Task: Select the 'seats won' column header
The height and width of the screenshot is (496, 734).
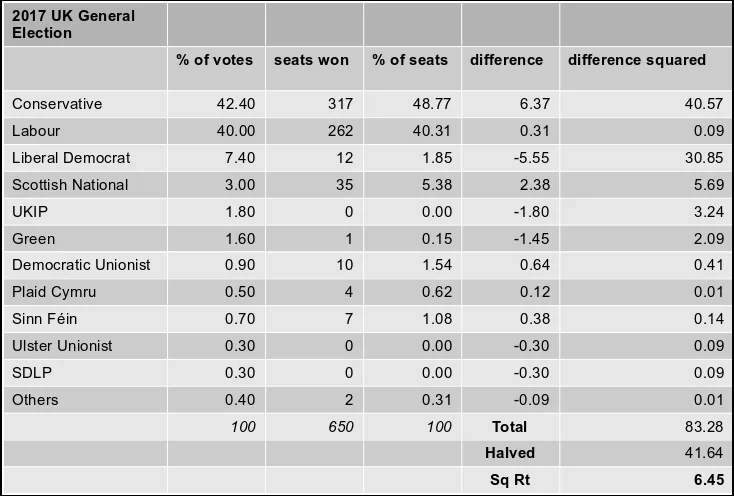Action: click(x=311, y=60)
